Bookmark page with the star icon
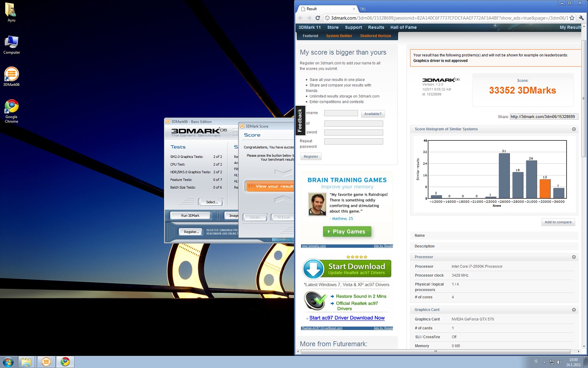This screenshot has height=368, width=588. point(572,18)
